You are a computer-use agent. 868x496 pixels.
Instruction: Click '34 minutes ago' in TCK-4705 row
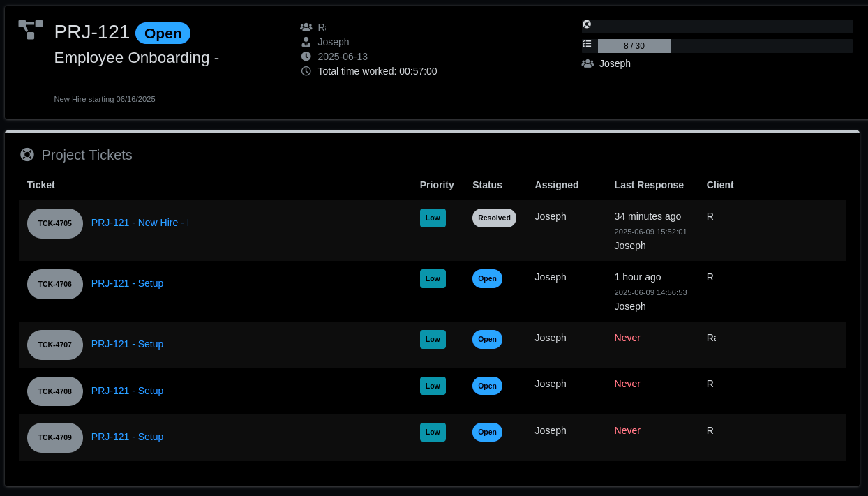[648, 216]
